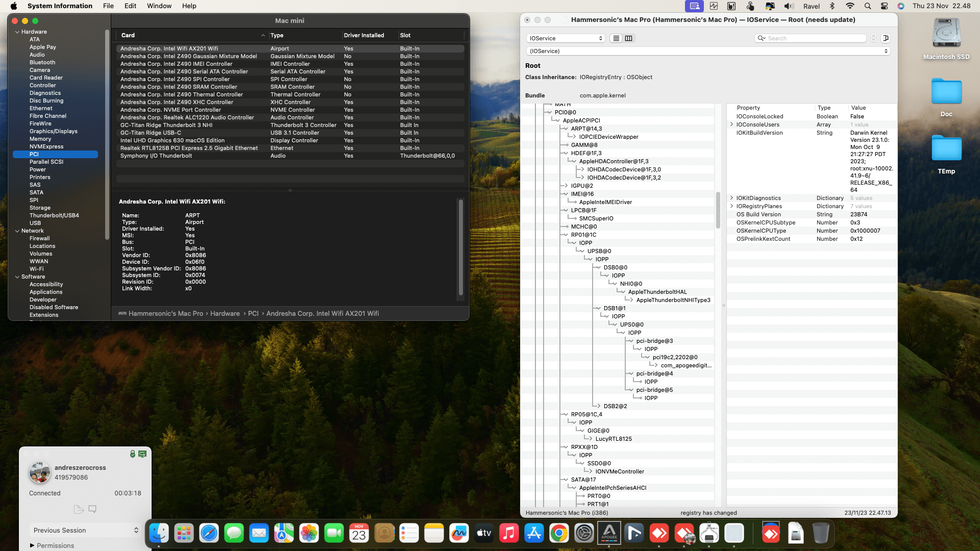Open Trash in the Dock
Viewport: 980px width, 551px height.
(x=821, y=534)
